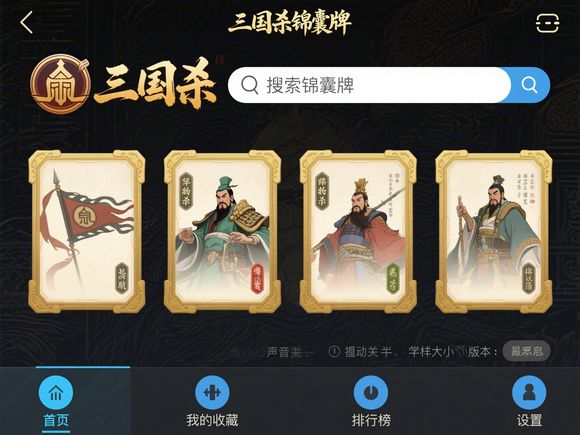Open the card with staff-holding scholar
Screen dimensions: 580x435
pos(494,232)
